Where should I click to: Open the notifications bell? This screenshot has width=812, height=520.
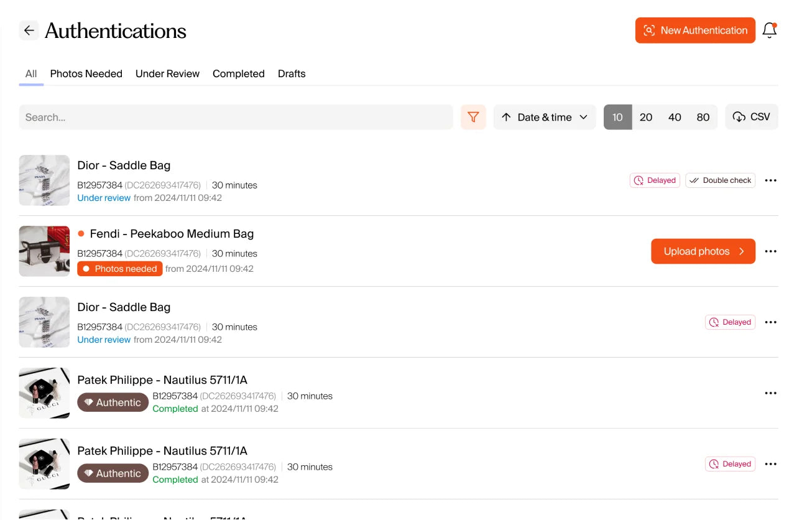coord(770,30)
